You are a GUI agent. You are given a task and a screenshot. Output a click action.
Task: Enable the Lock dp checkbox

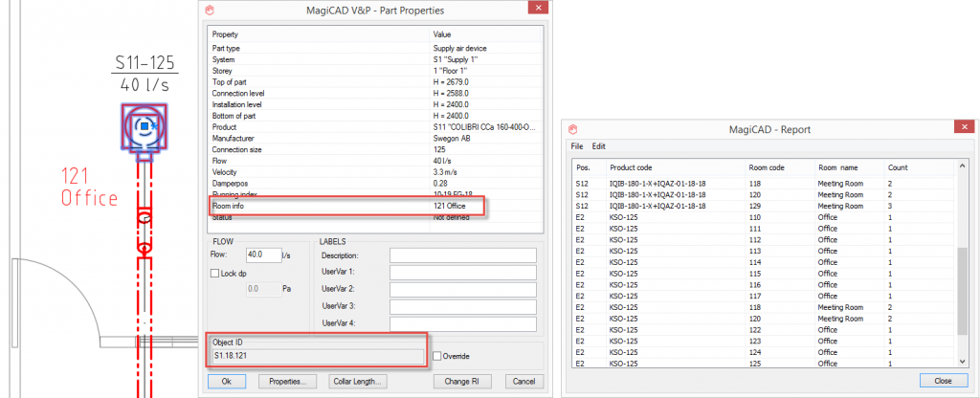pos(215,273)
